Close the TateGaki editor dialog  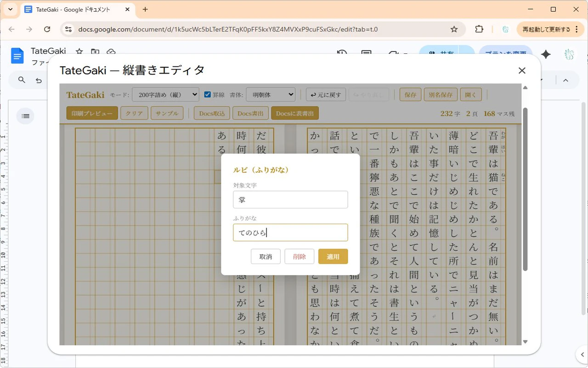click(522, 70)
